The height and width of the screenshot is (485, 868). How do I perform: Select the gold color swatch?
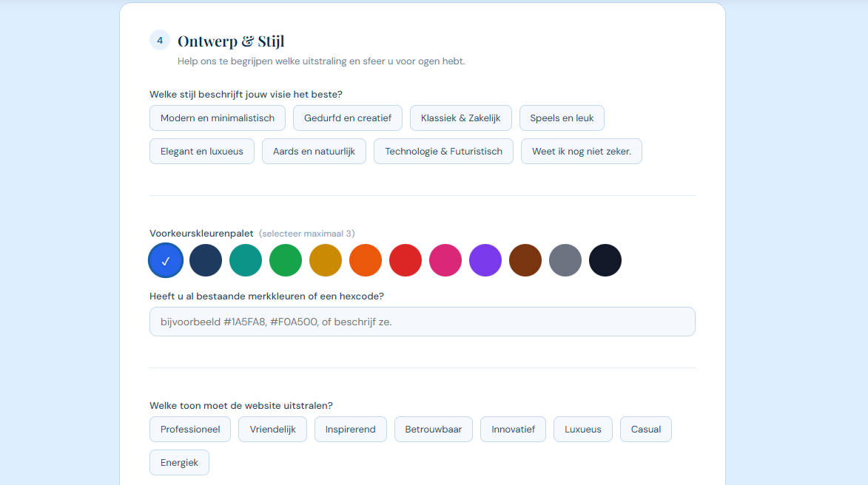point(326,260)
